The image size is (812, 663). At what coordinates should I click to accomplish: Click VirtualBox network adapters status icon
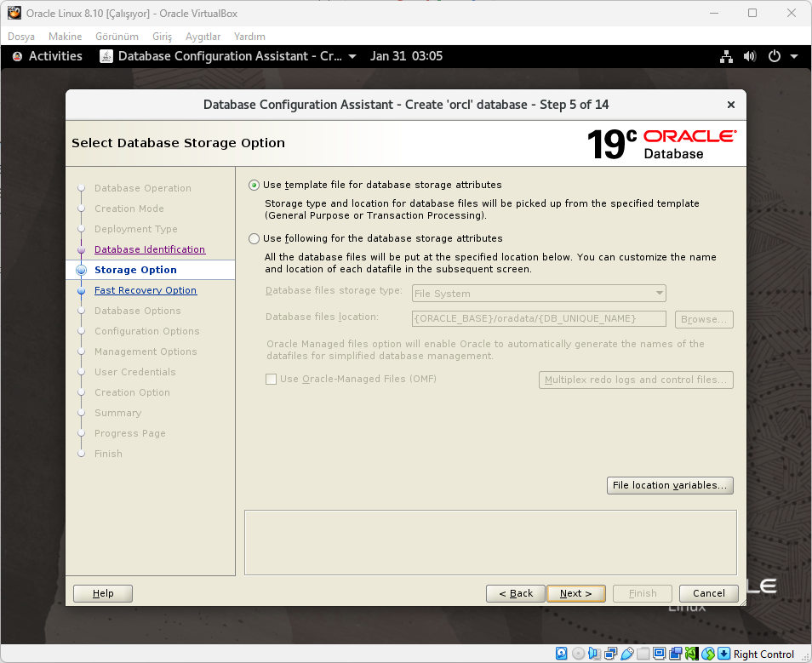tap(611, 654)
